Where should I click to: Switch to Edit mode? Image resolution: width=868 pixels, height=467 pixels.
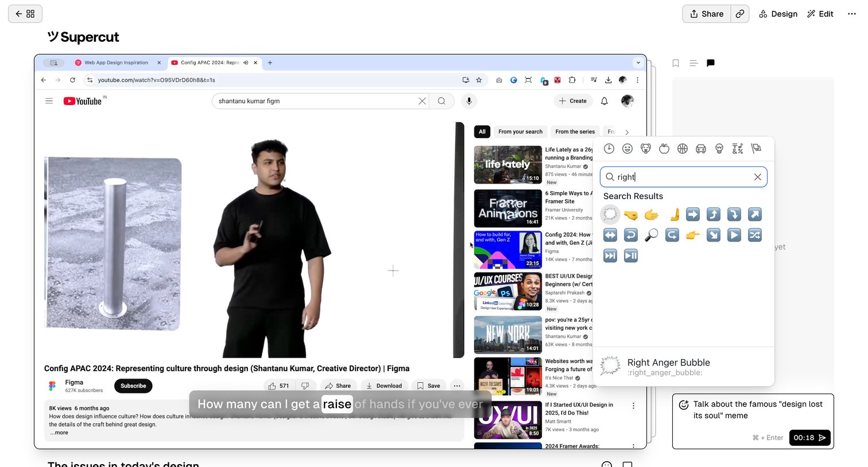pos(820,14)
